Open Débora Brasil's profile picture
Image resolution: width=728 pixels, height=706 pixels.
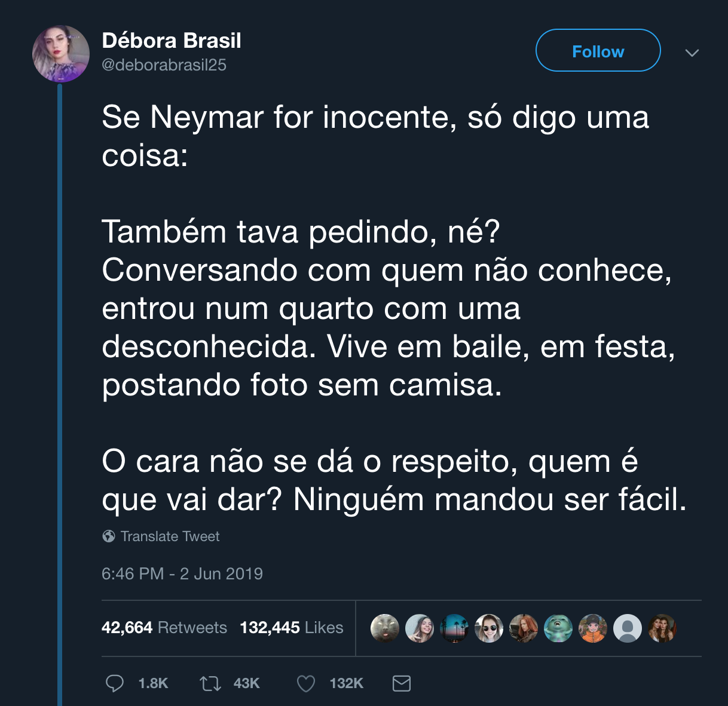[x=61, y=54]
